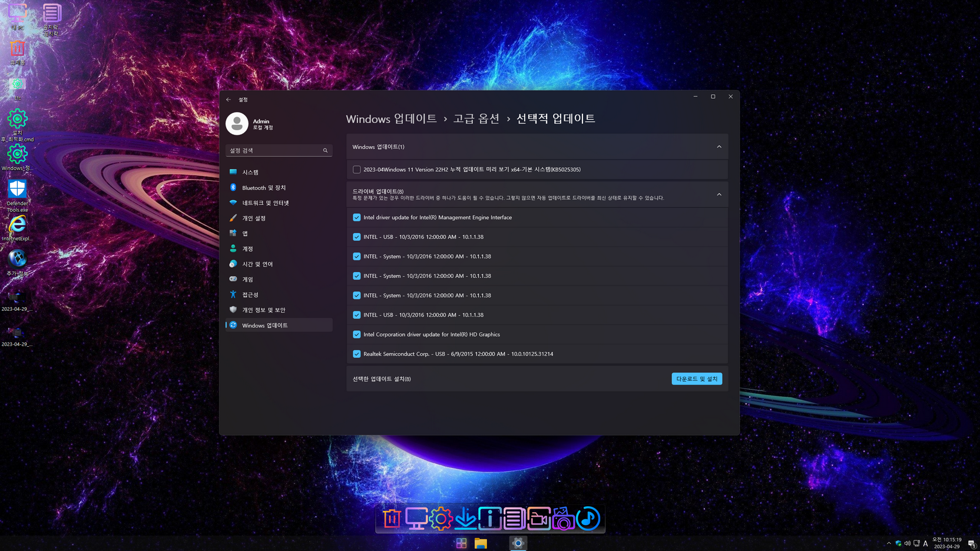Screen dimensions: 980x551
Task: Open 계정 settings category
Action: tap(279, 248)
